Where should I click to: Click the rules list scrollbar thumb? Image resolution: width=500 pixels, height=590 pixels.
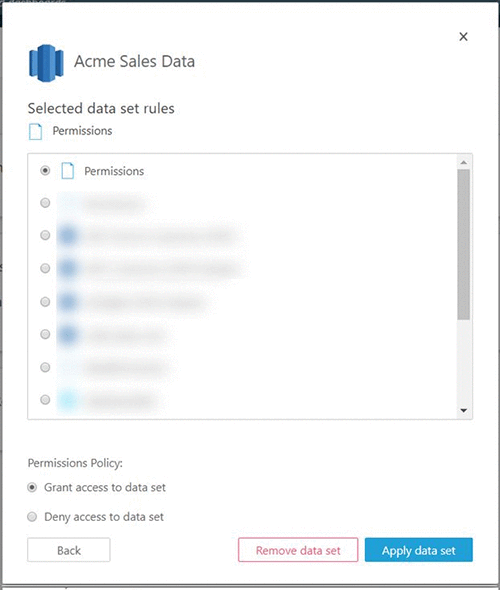464,245
